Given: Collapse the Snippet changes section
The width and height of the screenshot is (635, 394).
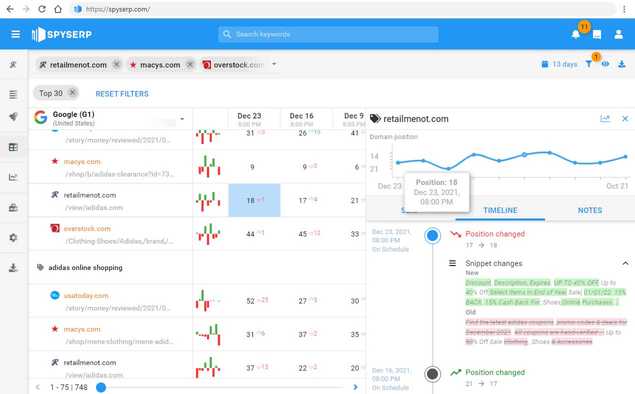Looking at the screenshot, I should [625, 263].
